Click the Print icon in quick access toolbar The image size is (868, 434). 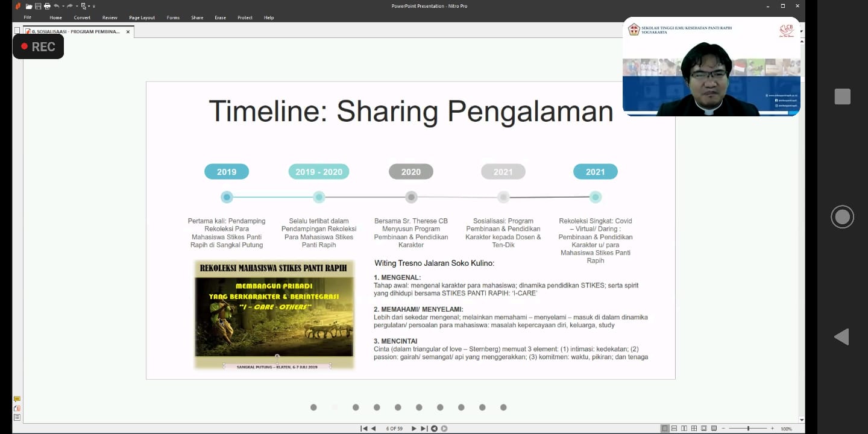click(47, 6)
